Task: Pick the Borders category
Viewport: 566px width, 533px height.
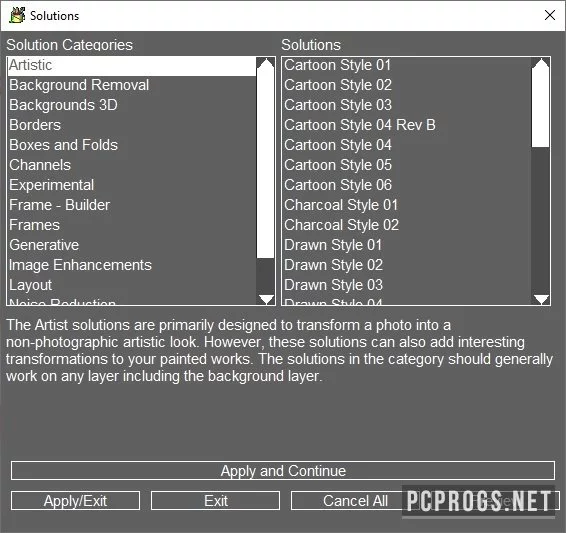Action: (131, 125)
